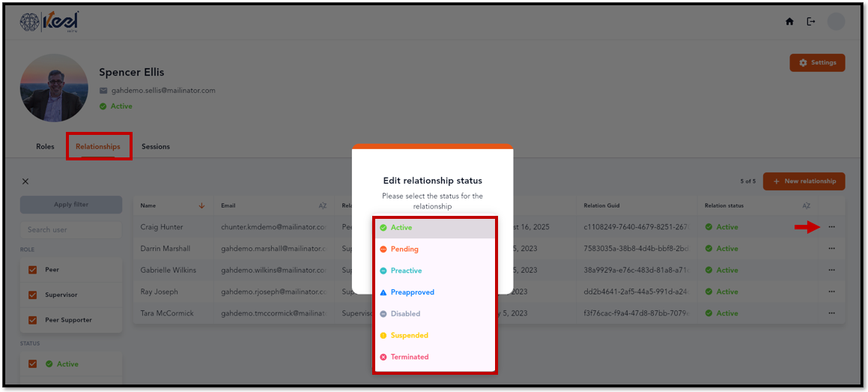Toggle the Peer Supporter checkbox
Viewport: 868px width, 392px height.
(x=33, y=319)
